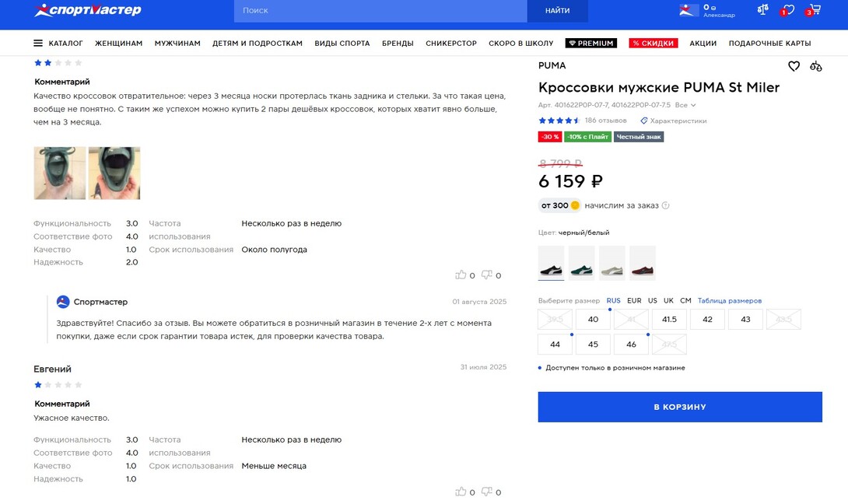Open the Характеристики link

point(678,121)
